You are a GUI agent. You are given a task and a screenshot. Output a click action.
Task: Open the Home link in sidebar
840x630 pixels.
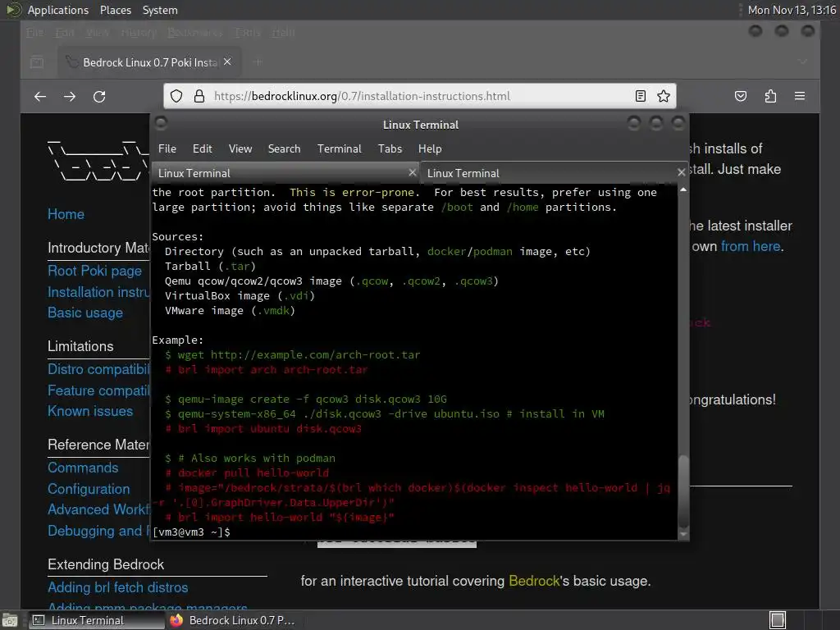pos(66,214)
